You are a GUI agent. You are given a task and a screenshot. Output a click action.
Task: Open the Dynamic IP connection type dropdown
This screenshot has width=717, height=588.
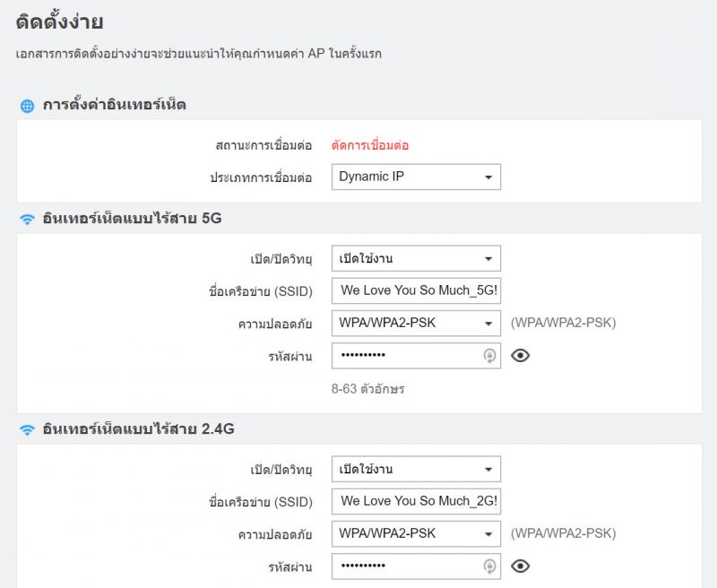point(416,177)
